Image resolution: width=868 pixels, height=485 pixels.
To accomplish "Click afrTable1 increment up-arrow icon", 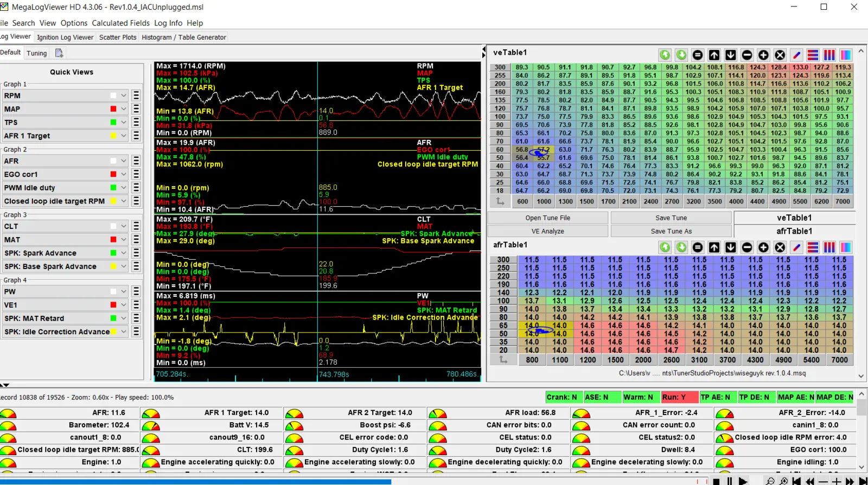I will [x=714, y=247].
